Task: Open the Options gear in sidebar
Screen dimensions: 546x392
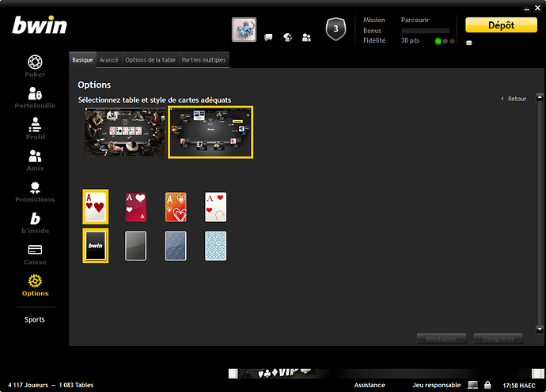Action: point(35,285)
